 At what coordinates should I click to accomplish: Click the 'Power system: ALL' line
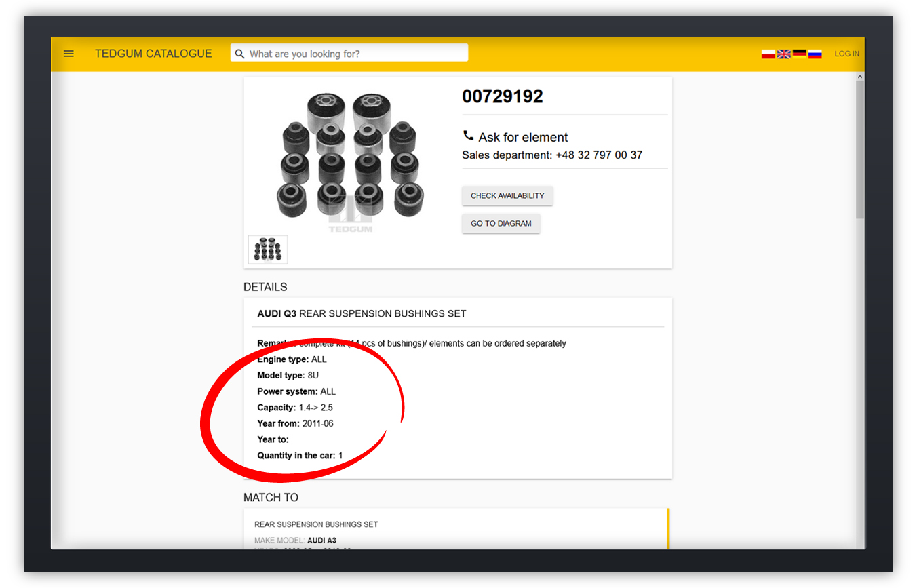coord(296,391)
